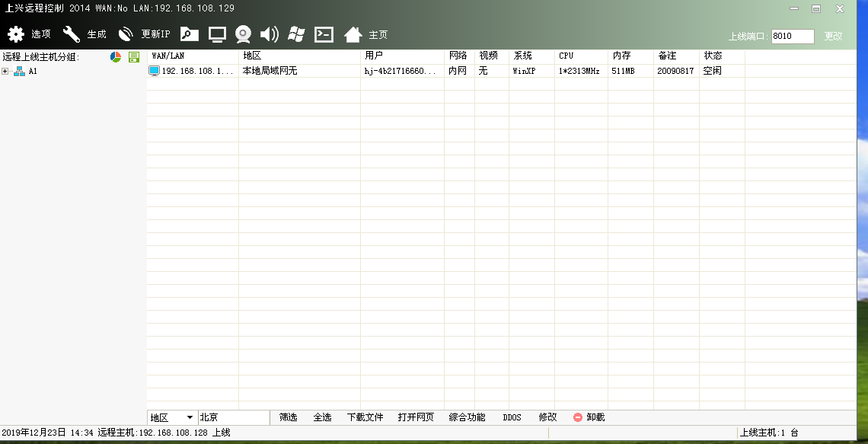Click the host computer icon for 192.168.108.1

point(155,71)
